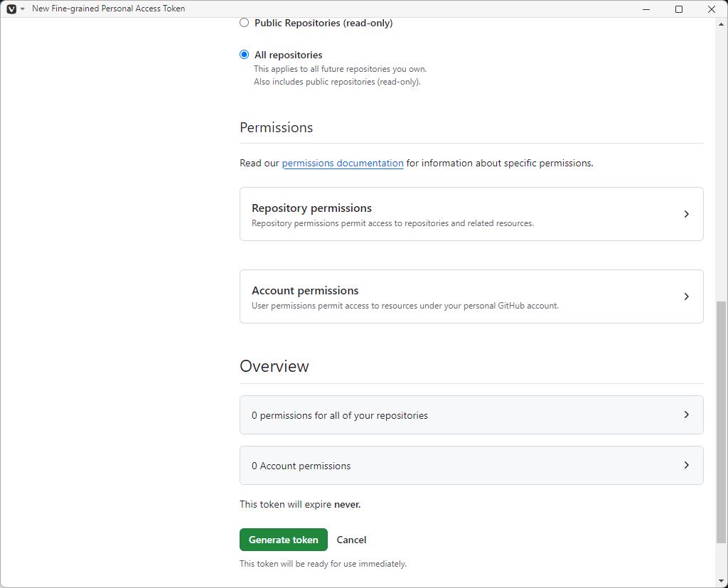The width and height of the screenshot is (728, 588).
Task: Click the vertical page scrollbar thumb
Action: (722, 421)
